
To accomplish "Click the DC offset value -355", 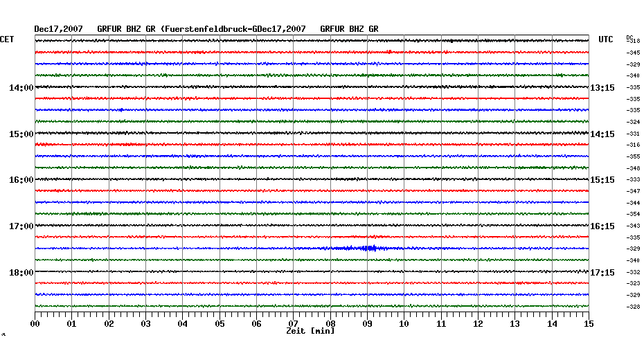I will coord(633,157).
